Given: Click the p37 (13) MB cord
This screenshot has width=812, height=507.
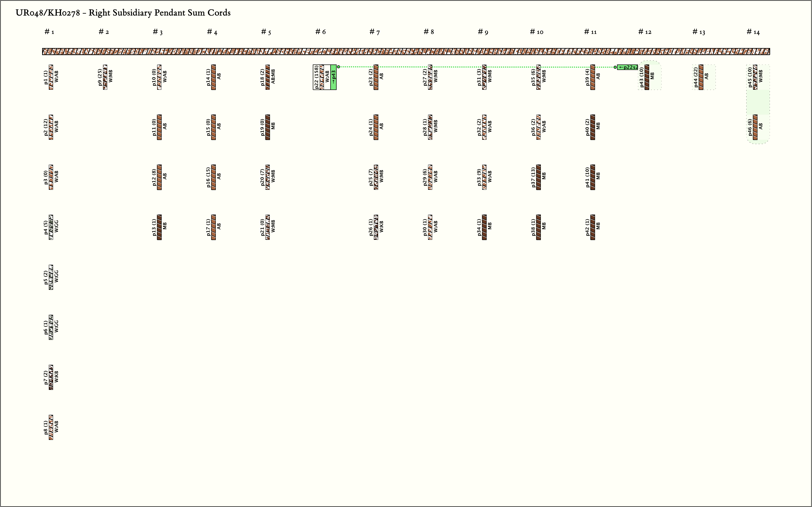Looking at the screenshot, I should tap(539, 177).
